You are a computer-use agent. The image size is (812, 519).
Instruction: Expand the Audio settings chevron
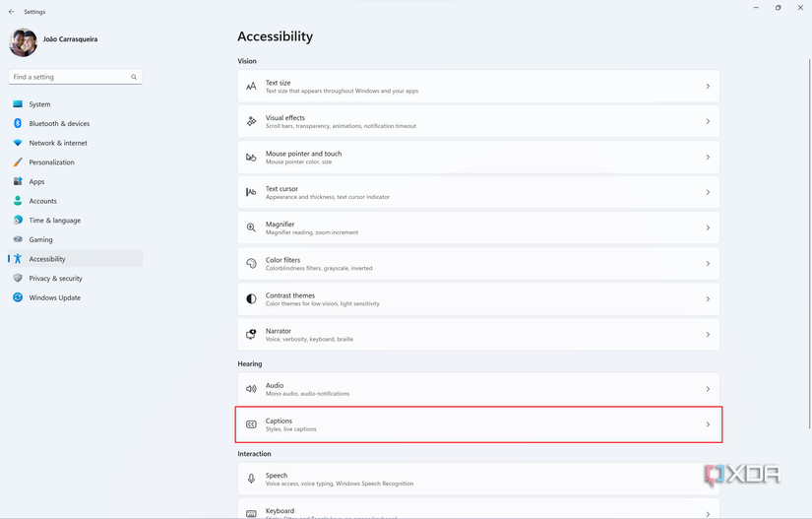[708, 389]
